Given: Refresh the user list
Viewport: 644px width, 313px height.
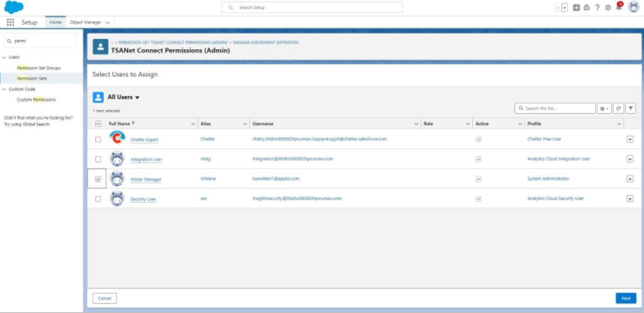Looking at the screenshot, I should [x=618, y=108].
